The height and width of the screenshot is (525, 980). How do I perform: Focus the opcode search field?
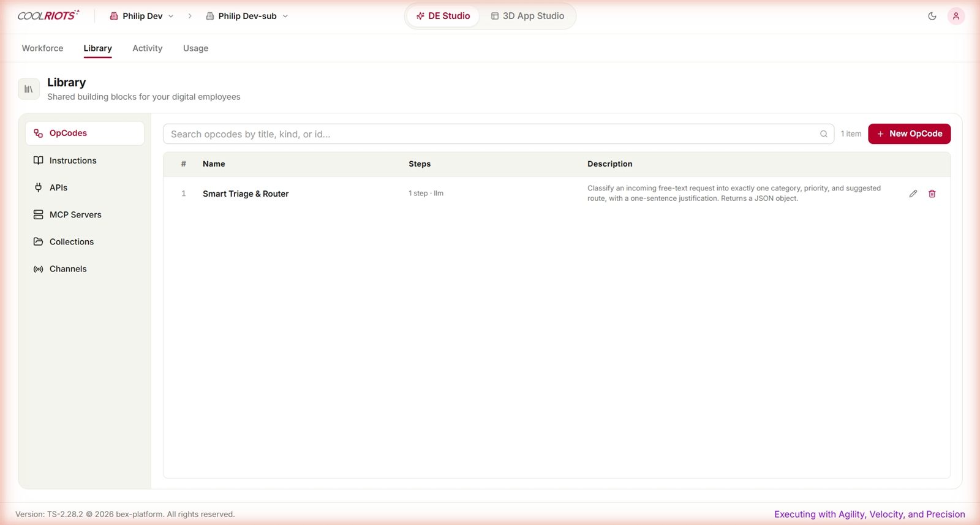pos(498,134)
